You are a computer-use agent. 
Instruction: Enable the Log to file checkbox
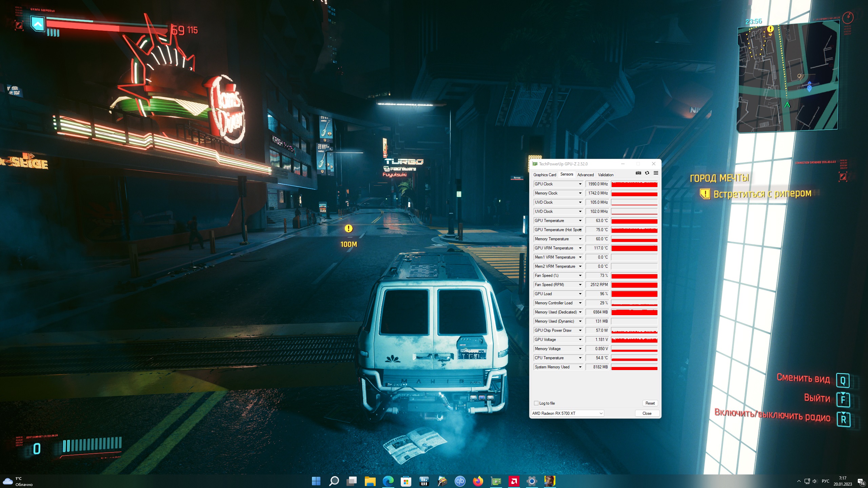pos(536,403)
